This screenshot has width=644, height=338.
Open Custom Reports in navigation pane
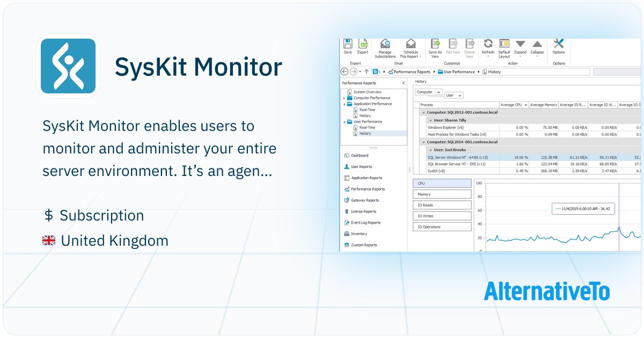tap(360, 245)
